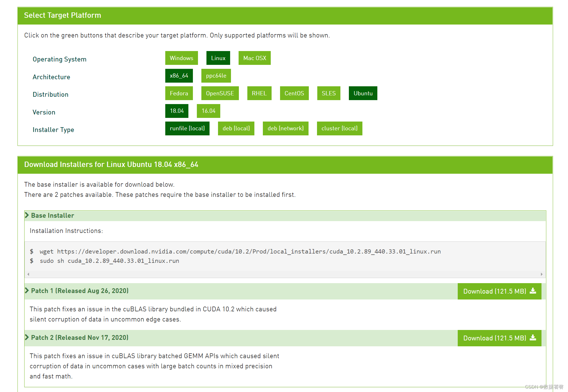Click 'The base installer is available' sentence

(99, 184)
